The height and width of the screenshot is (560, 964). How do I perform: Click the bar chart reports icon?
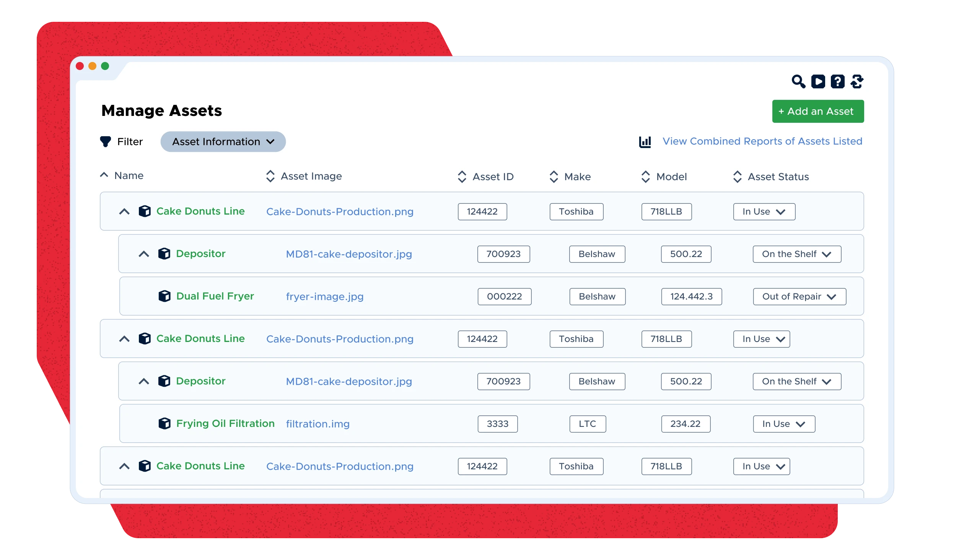point(645,142)
